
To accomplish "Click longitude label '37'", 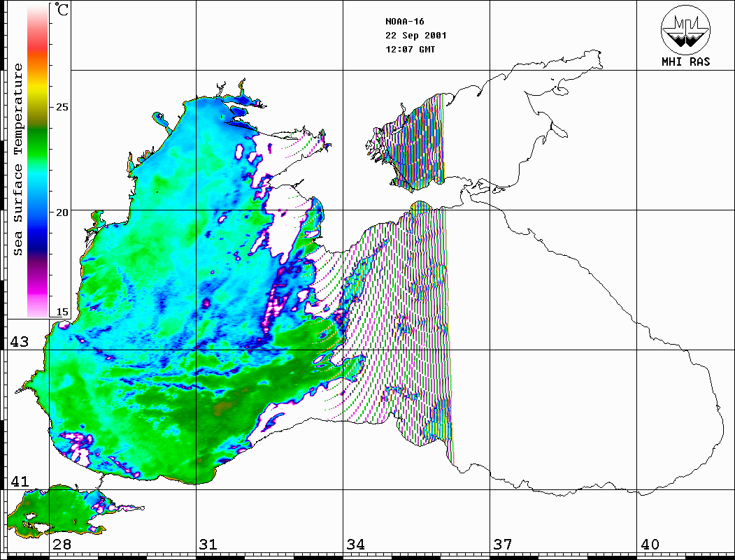I will (x=503, y=544).
